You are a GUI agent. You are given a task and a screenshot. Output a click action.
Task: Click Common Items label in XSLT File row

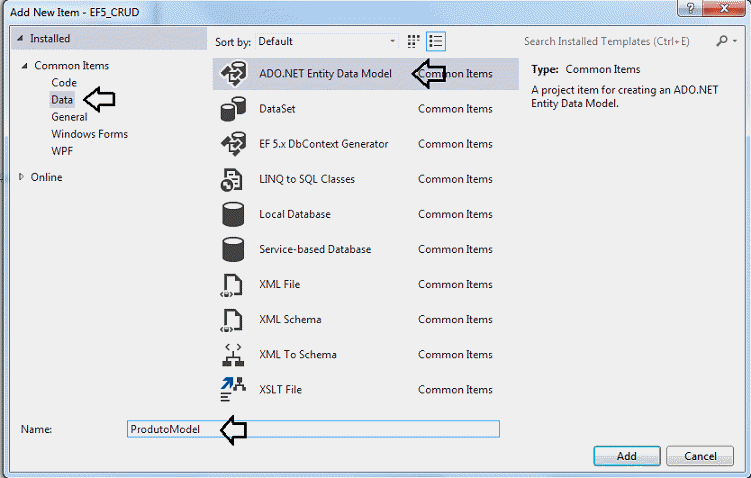tap(455, 389)
